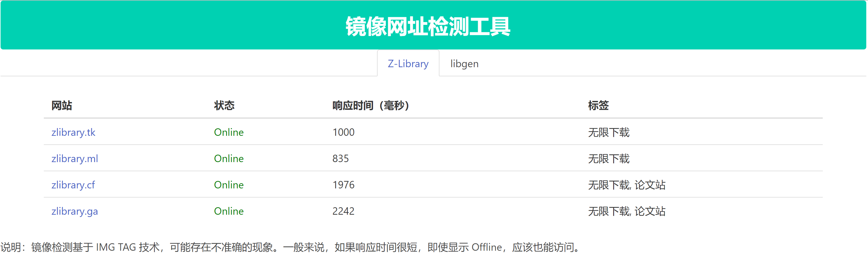
Task: Click the 响应时间（毫秒） column header
Action: click(x=370, y=106)
